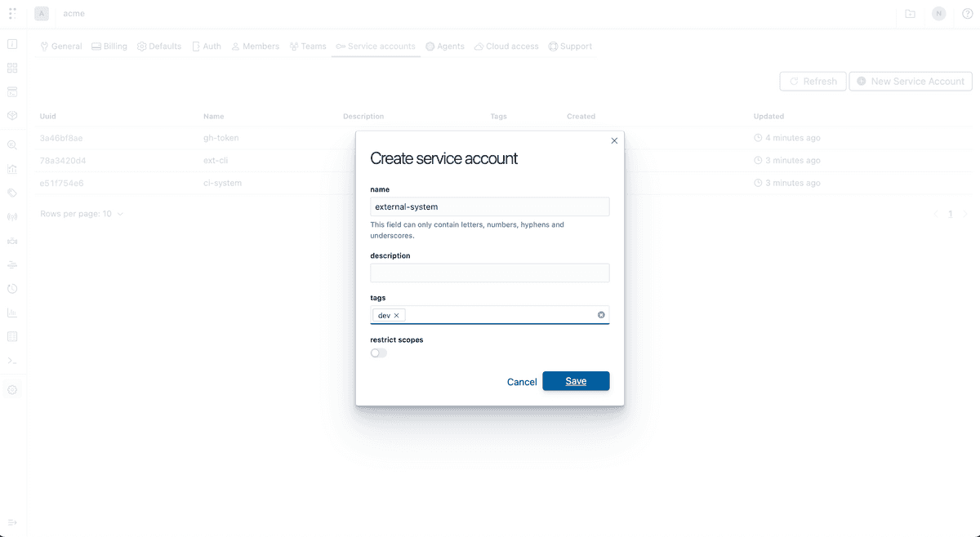
Task: Clear all tags with the circled x icon
Action: (601, 315)
